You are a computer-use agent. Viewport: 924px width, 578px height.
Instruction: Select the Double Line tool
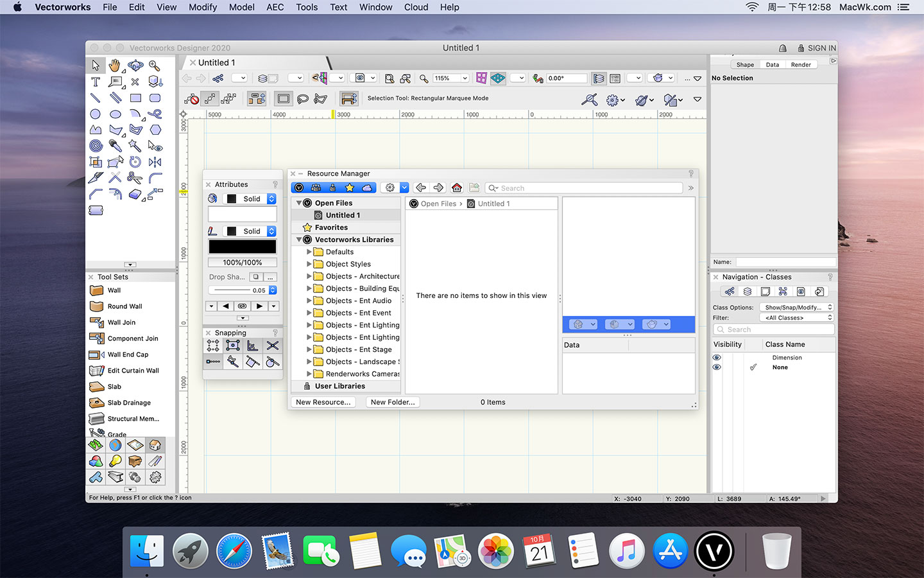(x=116, y=98)
